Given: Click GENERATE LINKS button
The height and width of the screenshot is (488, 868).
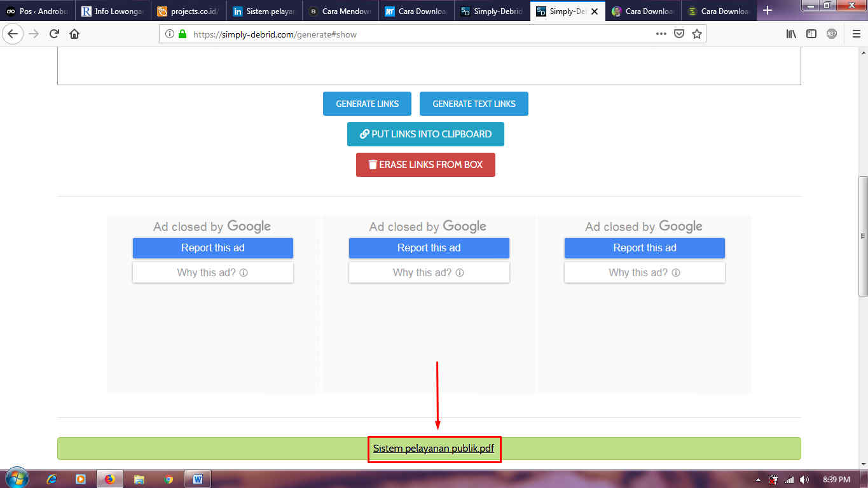Looking at the screenshot, I should tap(367, 103).
